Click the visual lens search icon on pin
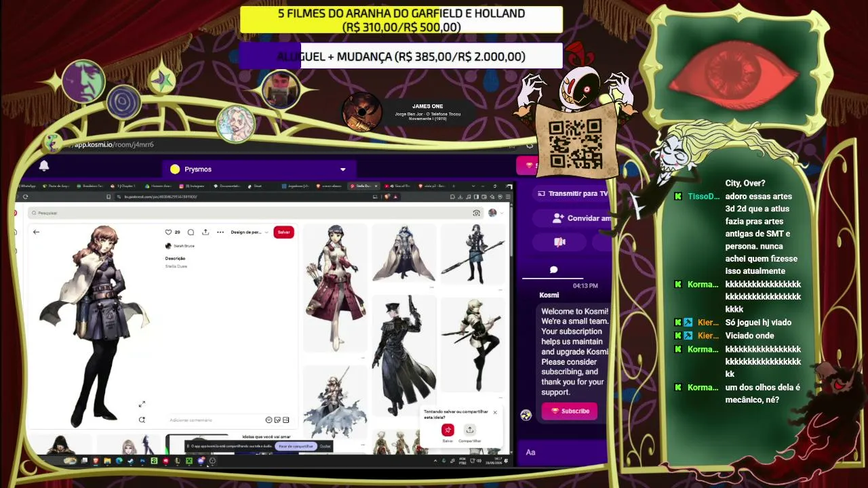This screenshot has height=488, width=868. (142, 420)
